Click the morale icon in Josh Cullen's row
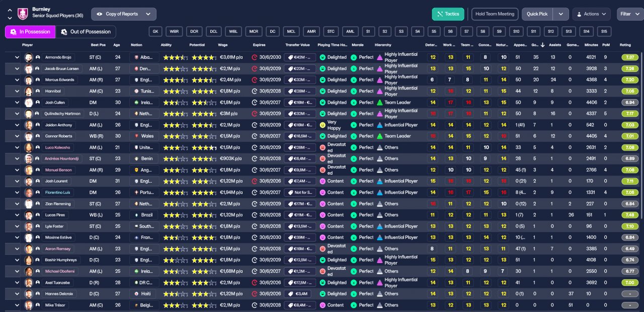This screenshot has height=312, width=644. pos(354,102)
